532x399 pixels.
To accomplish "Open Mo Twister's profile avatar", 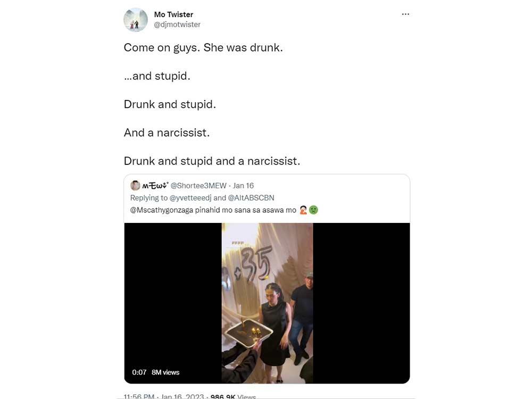I will point(136,20).
